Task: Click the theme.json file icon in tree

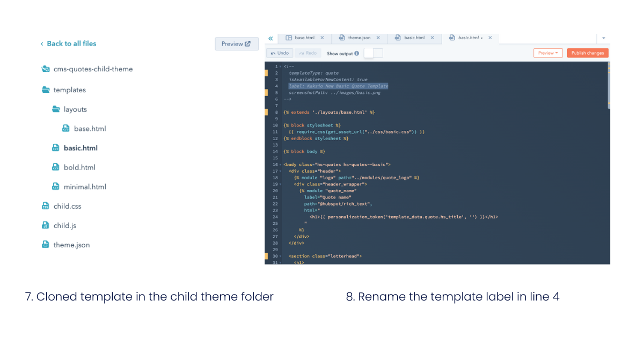Action: (x=46, y=245)
